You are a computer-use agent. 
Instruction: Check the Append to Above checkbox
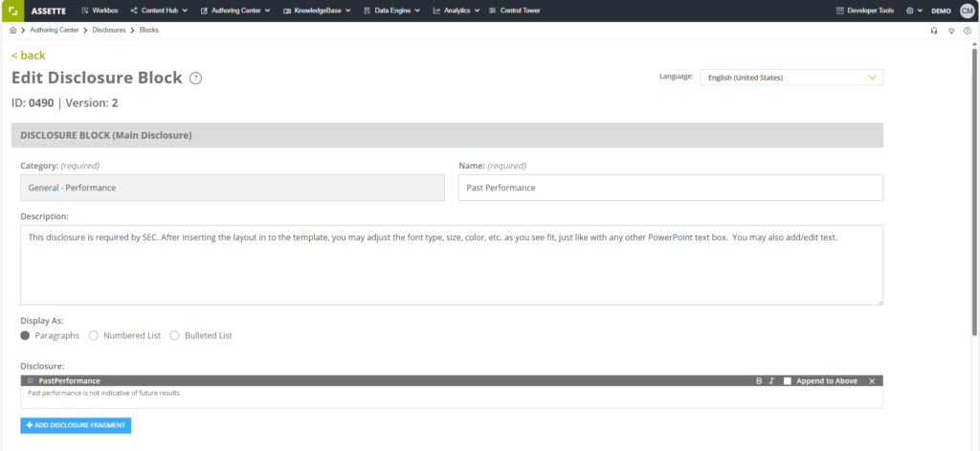pos(788,381)
